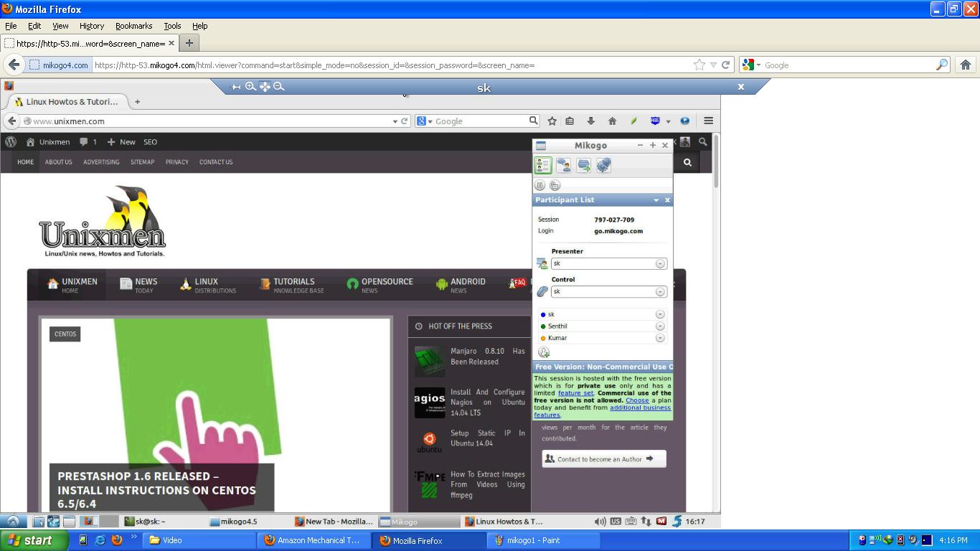Click Contact to become an Author button

pos(604,458)
